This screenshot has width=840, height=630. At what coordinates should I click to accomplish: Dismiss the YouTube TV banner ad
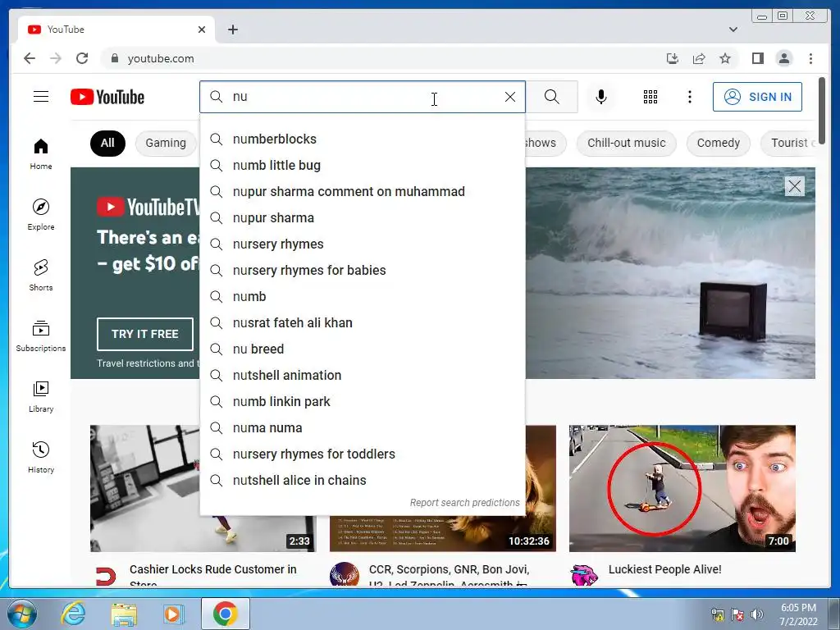coord(794,186)
